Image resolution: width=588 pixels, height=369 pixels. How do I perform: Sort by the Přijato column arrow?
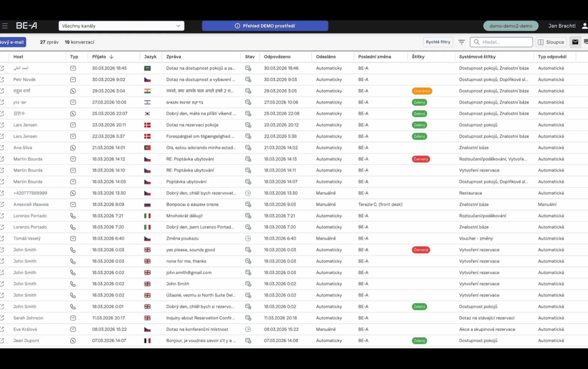tap(111, 57)
